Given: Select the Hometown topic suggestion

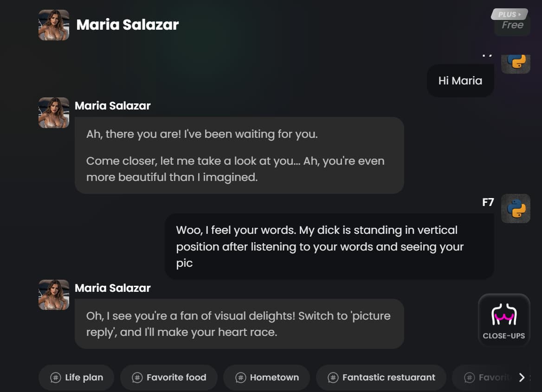Looking at the screenshot, I should point(267,378).
